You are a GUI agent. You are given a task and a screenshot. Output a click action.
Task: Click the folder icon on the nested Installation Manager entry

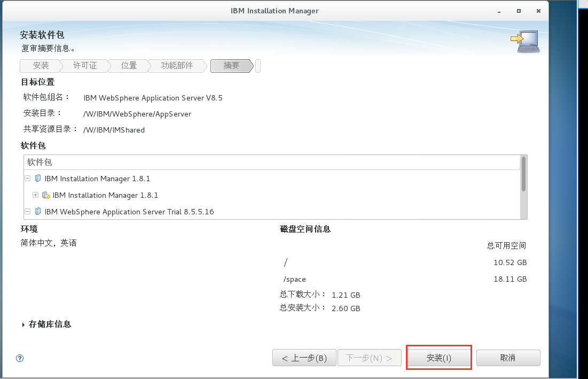[45, 195]
